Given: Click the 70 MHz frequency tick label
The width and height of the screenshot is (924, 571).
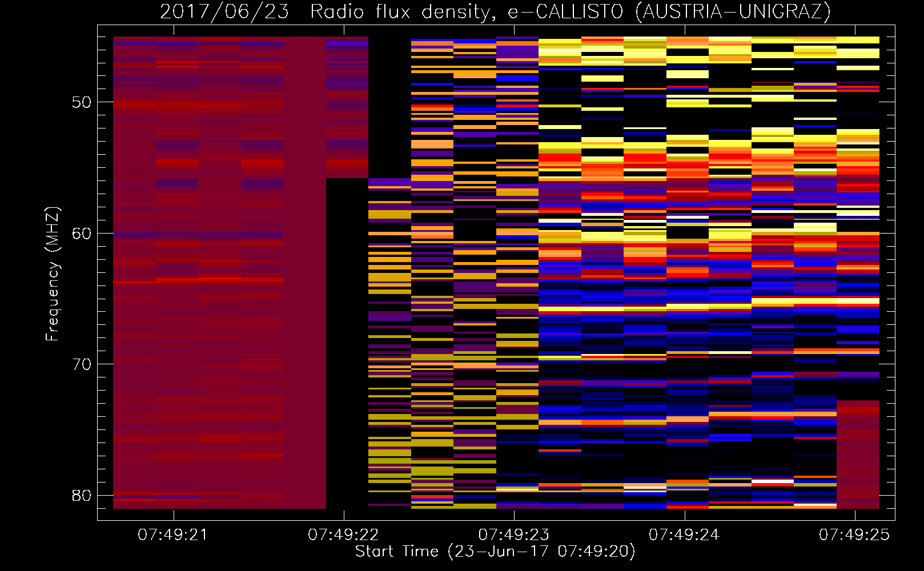Looking at the screenshot, I should point(82,364).
